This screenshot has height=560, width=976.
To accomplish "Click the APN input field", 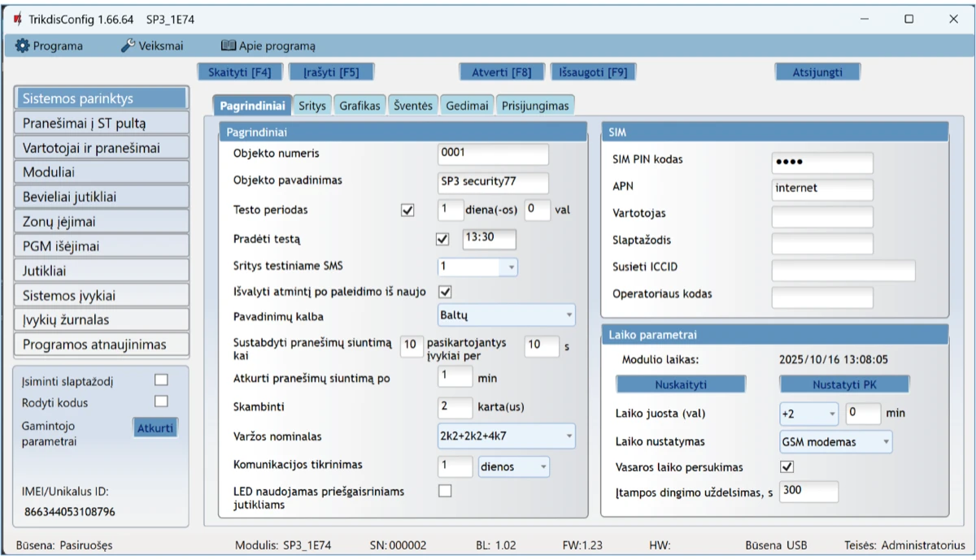I will [821, 189].
